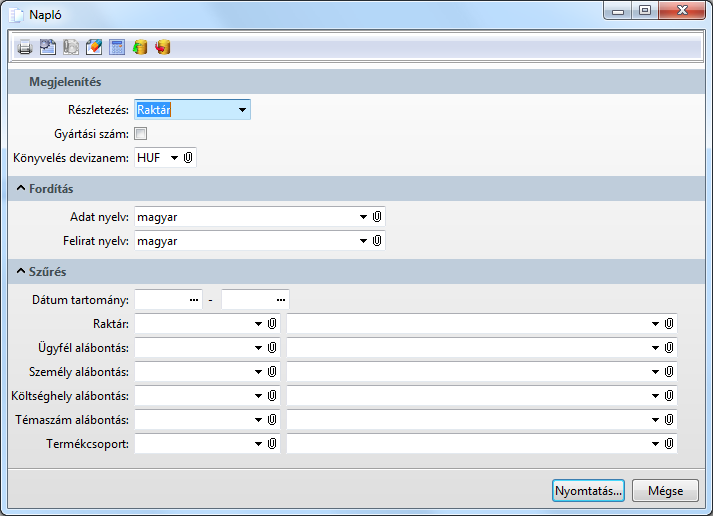Click the second paperclip in the Termékcsoport row
The height and width of the screenshot is (516, 713).
668,444
